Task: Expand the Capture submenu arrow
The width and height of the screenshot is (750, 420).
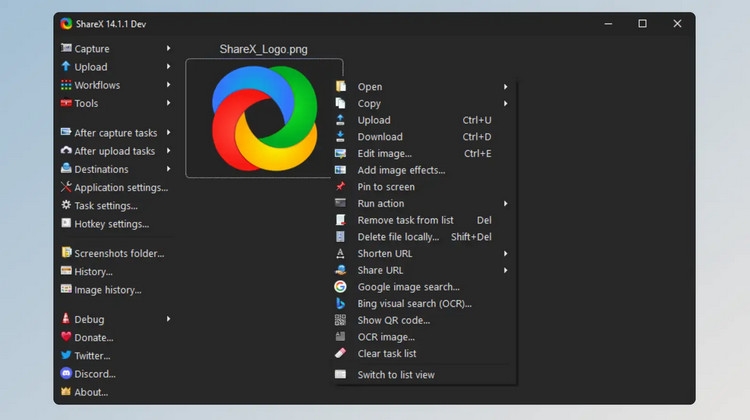Action: [168, 48]
